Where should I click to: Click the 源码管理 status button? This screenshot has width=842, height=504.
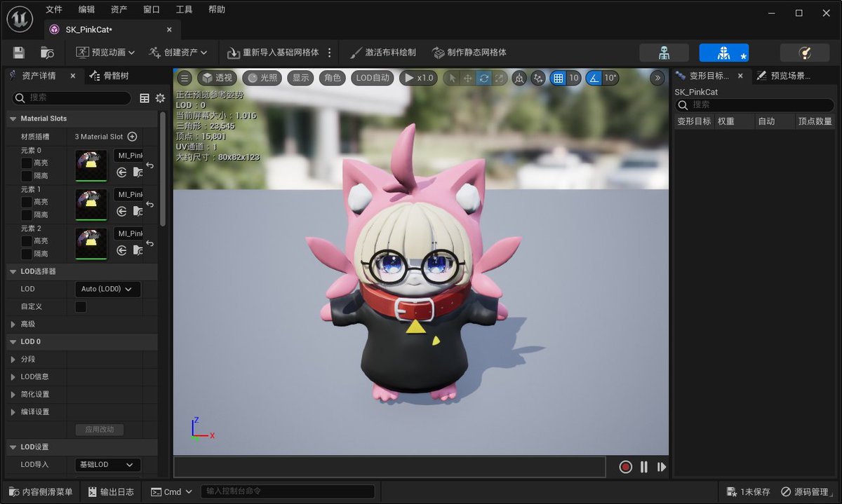tap(805, 492)
